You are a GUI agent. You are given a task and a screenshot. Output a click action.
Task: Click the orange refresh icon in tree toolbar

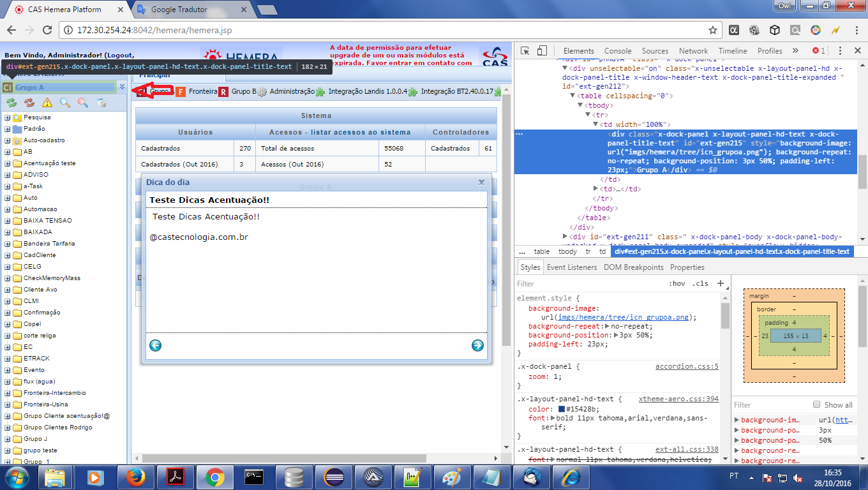(x=29, y=103)
